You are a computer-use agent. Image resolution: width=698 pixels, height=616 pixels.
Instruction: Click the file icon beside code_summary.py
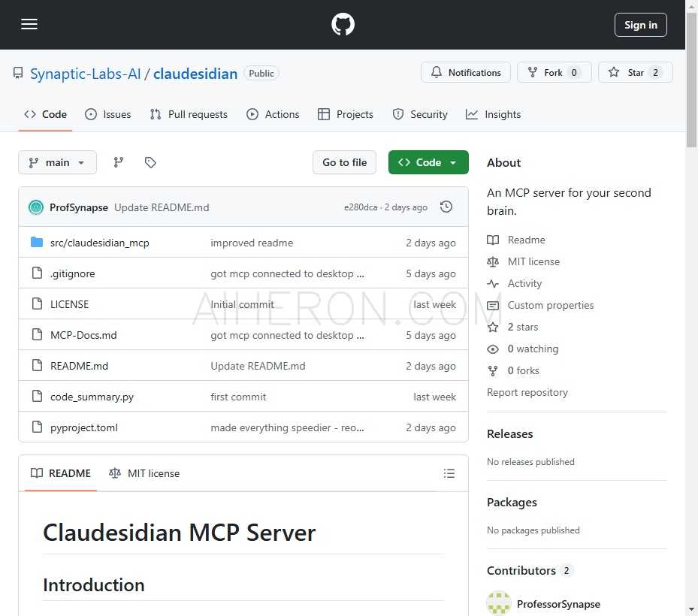(38, 396)
